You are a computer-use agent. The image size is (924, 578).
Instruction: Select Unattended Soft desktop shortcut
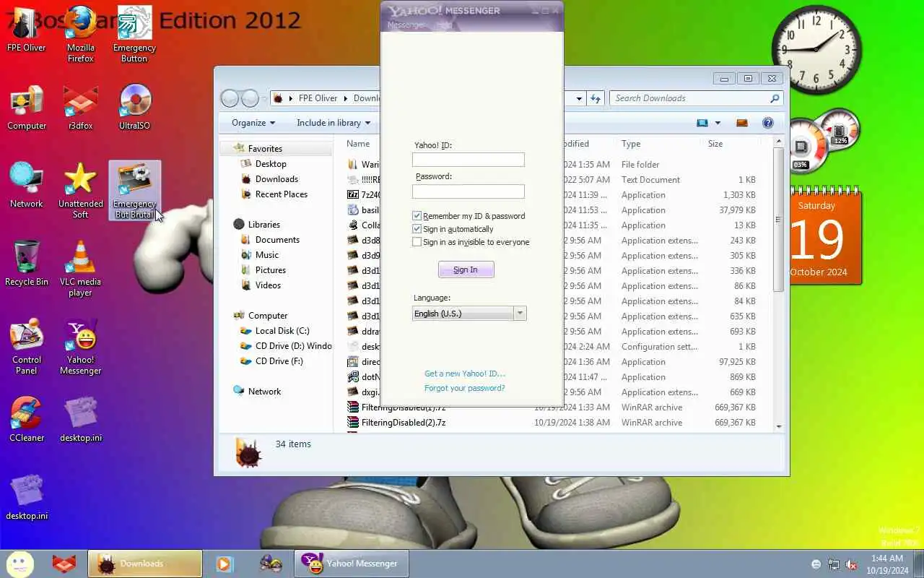[81, 190]
